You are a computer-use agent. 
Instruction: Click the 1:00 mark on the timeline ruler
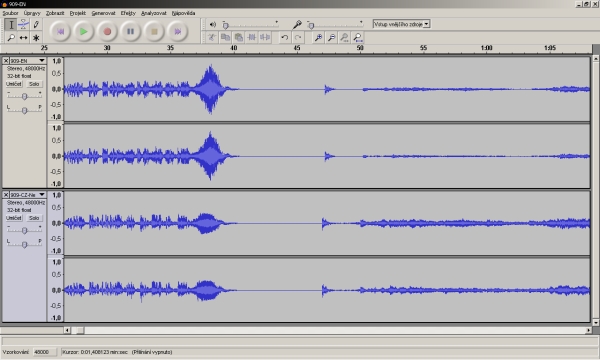pos(486,48)
